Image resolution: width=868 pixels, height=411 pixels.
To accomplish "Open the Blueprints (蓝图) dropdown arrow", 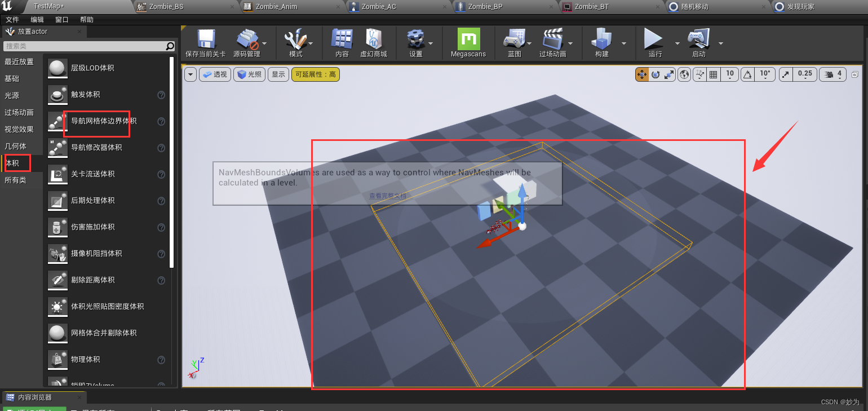I will [x=529, y=43].
